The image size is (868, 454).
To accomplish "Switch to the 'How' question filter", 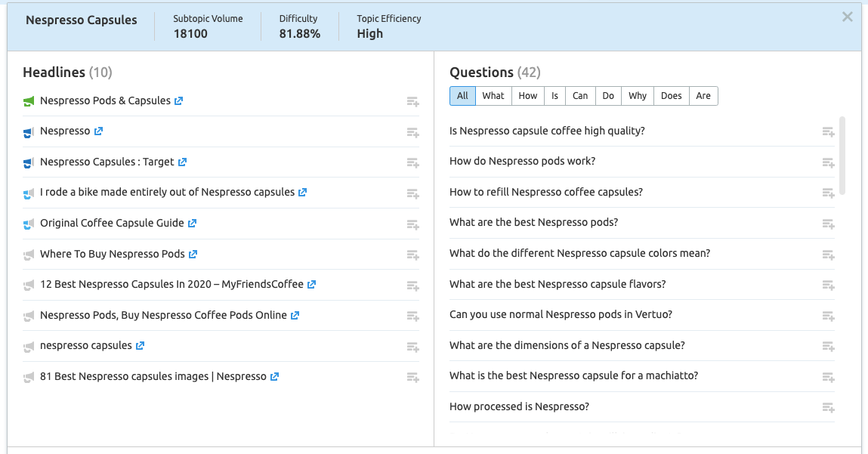I will [528, 96].
